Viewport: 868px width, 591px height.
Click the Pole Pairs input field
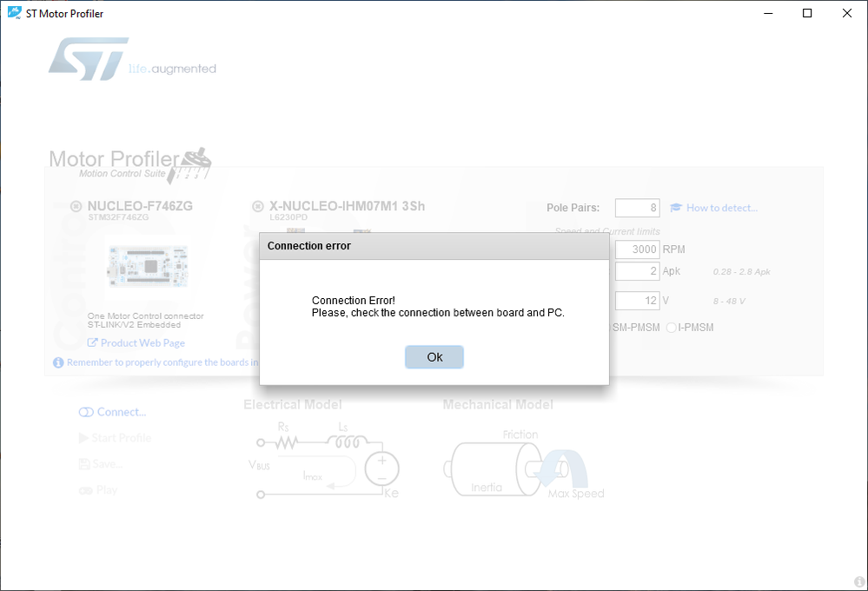coord(637,208)
